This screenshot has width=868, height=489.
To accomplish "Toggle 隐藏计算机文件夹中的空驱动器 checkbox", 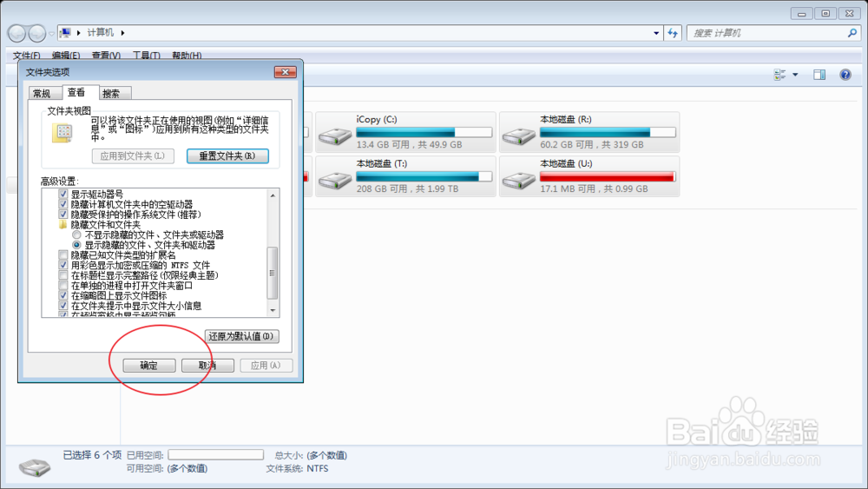I will pos(63,204).
